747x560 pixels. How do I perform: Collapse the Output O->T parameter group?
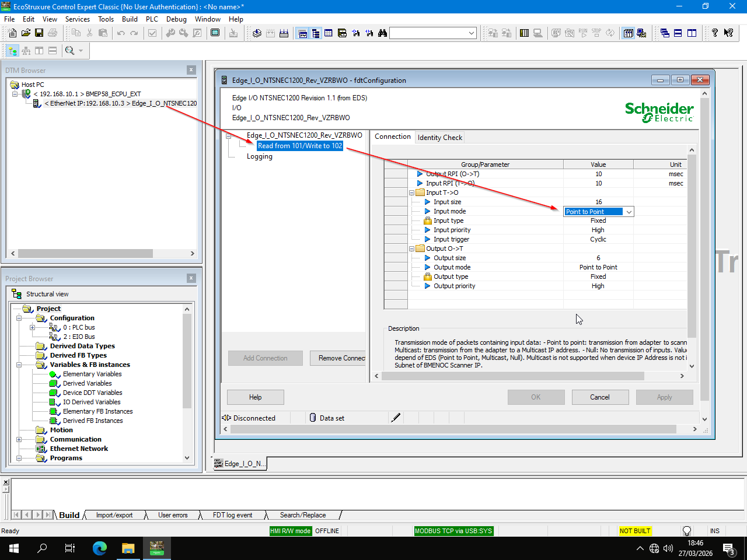coord(412,249)
